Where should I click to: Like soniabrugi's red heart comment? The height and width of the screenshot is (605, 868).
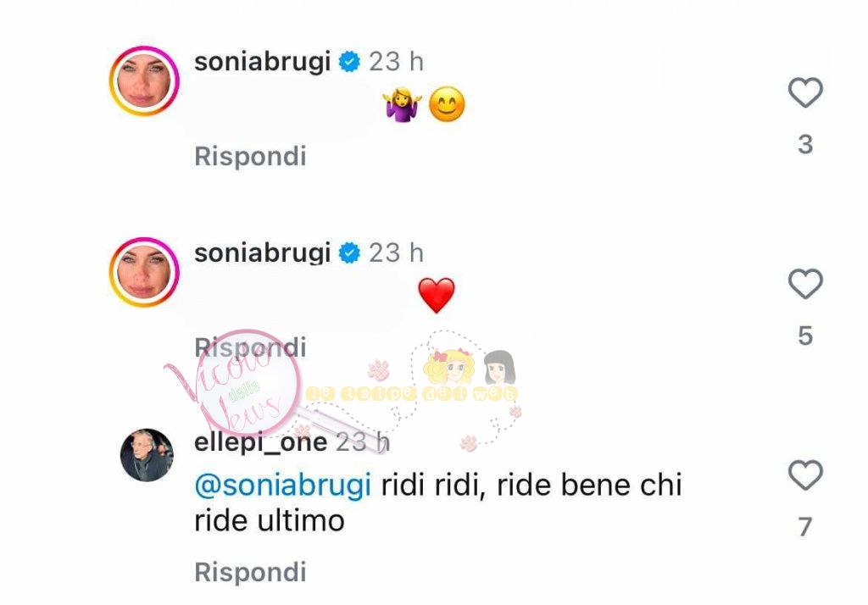[x=805, y=283]
